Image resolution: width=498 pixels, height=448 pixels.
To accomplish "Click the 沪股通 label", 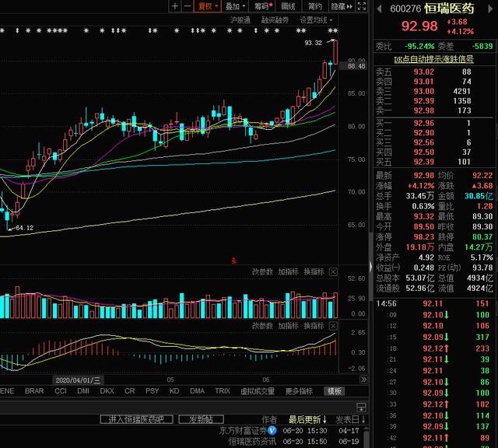I will point(240,20).
